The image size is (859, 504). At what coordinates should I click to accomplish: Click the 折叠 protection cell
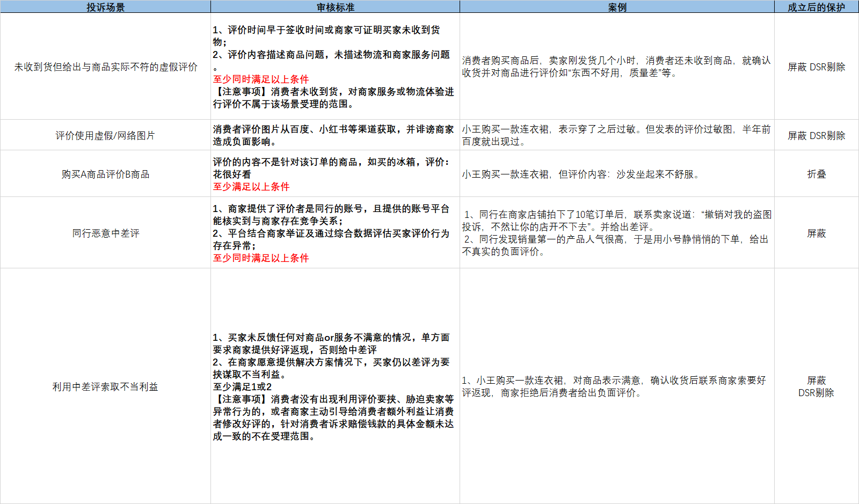click(x=817, y=174)
